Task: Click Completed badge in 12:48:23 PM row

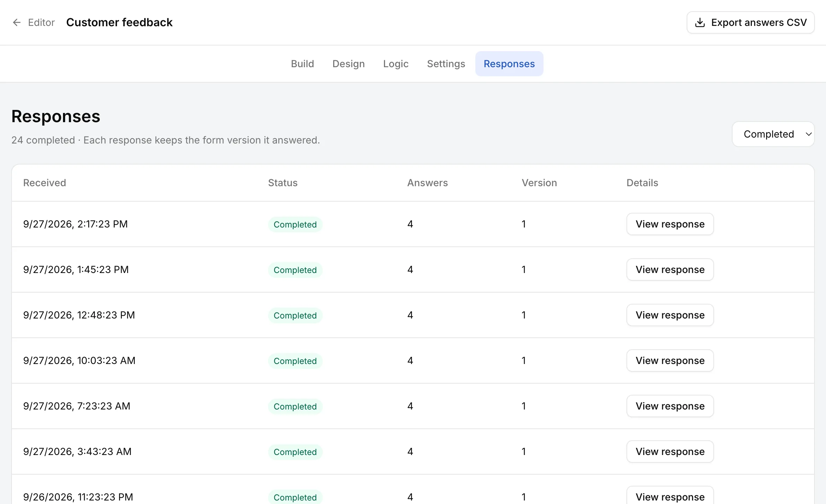Action: 295,315
